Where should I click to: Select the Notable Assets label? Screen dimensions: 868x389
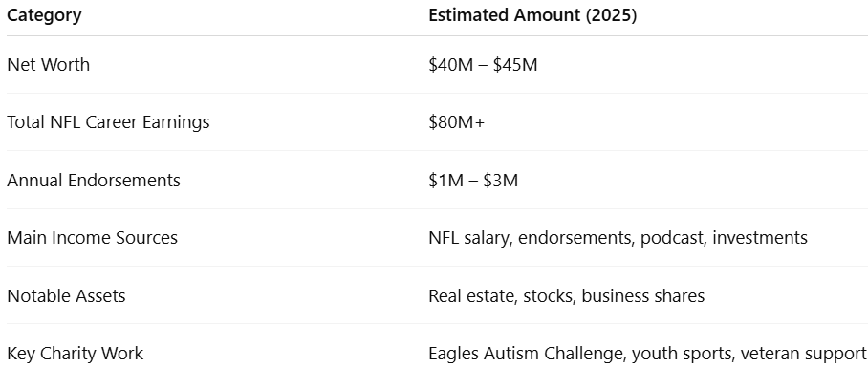[66, 296]
